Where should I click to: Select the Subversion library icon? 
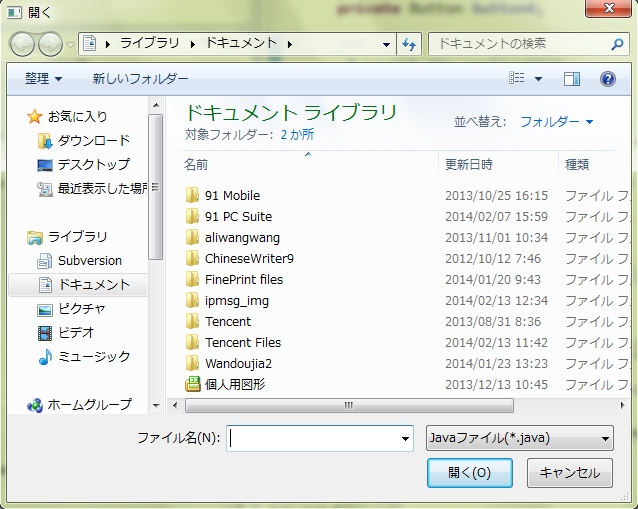[x=44, y=261]
